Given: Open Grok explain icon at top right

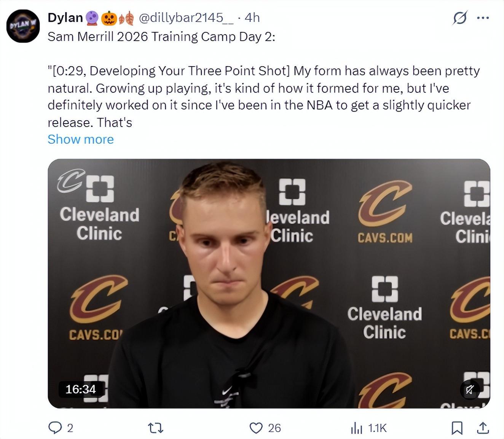Looking at the screenshot, I should pyautogui.click(x=460, y=17).
